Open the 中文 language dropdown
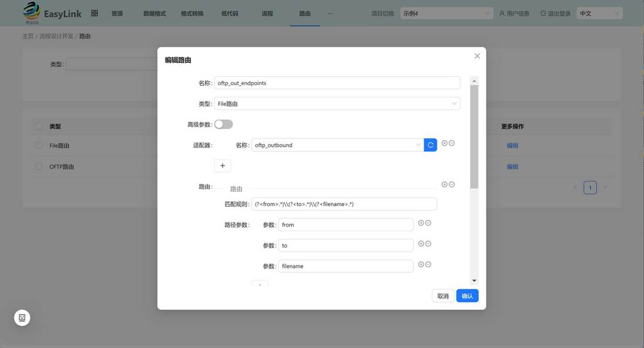 click(599, 13)
